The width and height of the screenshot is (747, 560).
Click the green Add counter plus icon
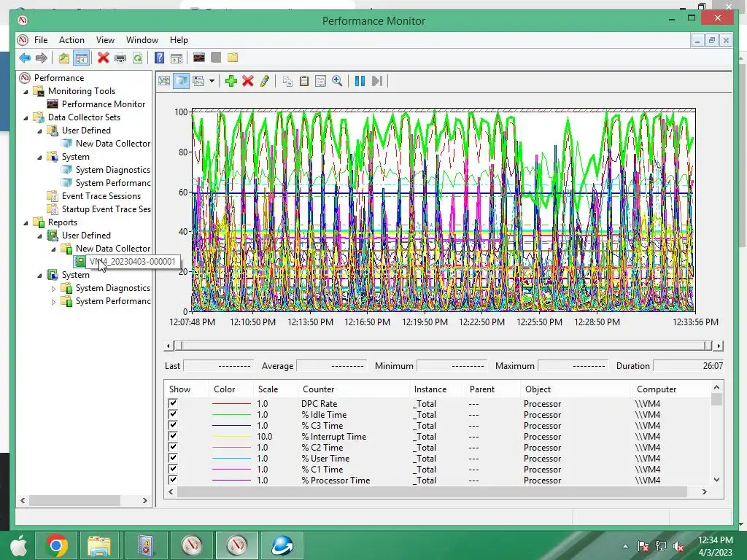231,81
